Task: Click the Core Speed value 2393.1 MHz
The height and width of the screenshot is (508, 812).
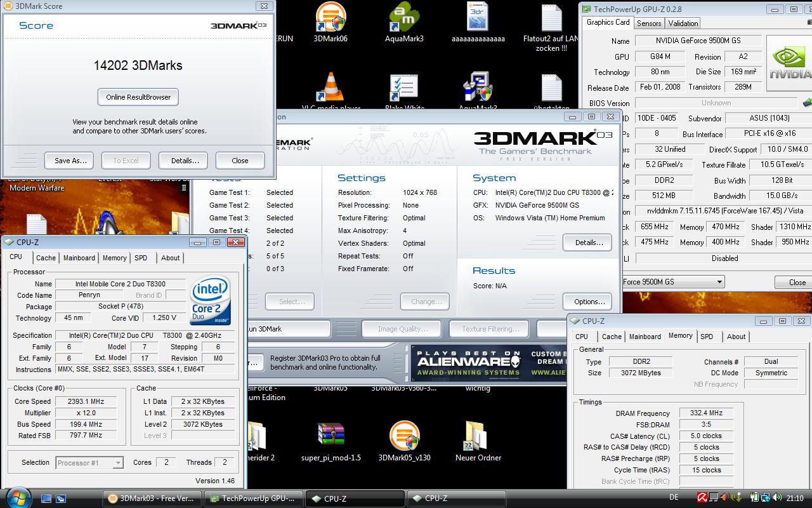Action: (86, 401)
